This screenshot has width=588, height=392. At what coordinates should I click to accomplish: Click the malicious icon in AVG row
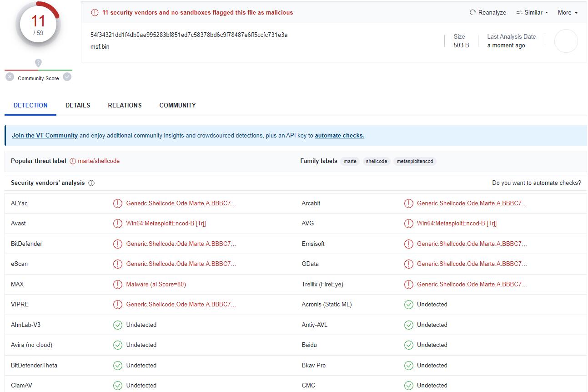click(409, 224)
